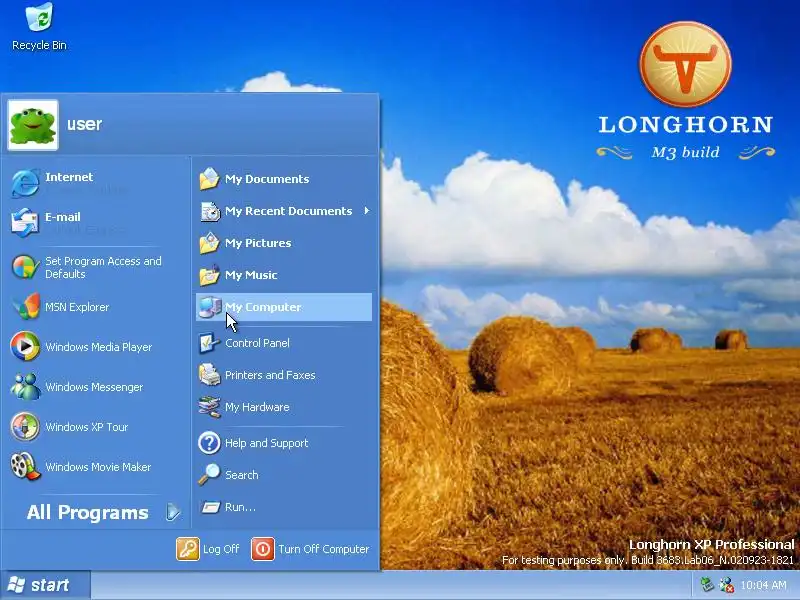Select the E-mail menu label
Image resolution: width=800 pixels, height=600 pixels.
tap(62, 217)
